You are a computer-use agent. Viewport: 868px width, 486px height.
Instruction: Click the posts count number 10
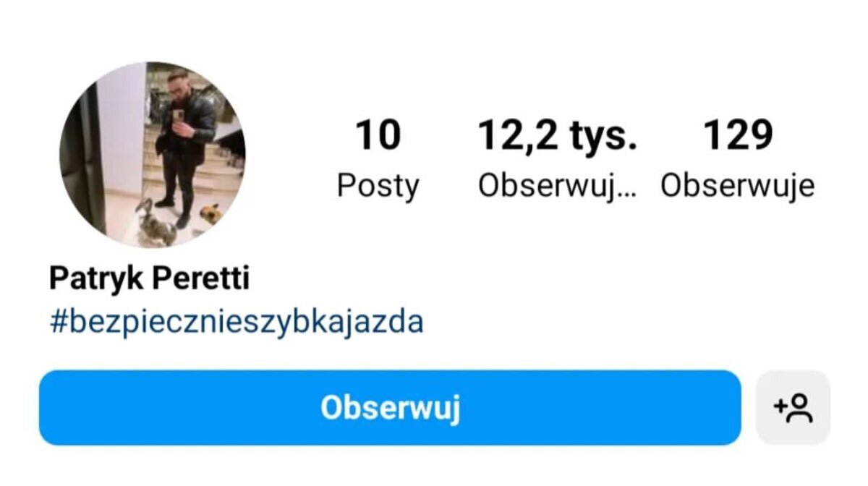[x=378, y=136]
